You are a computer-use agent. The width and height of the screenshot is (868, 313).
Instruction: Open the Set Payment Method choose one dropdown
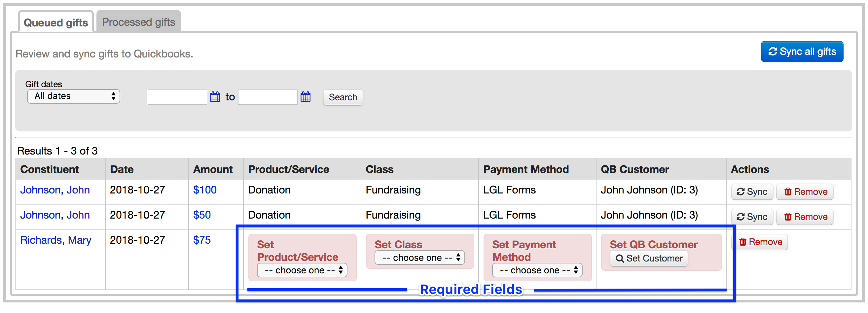tap(537, 270)
